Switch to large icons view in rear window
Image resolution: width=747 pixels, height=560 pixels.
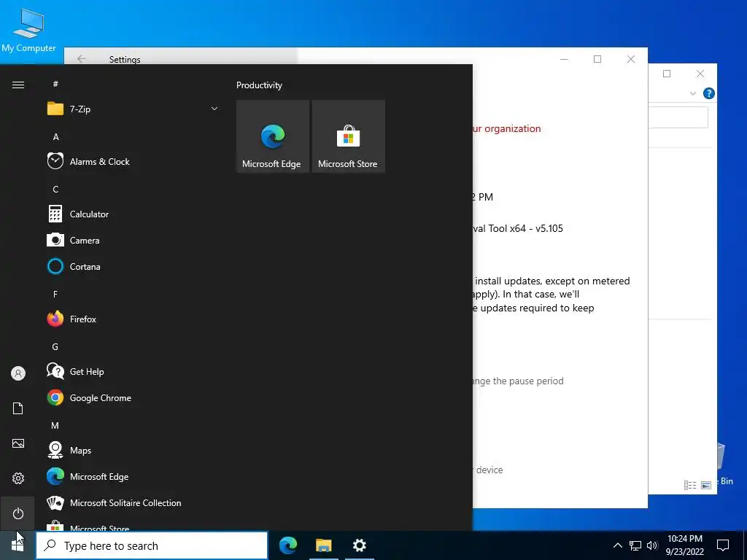(706, 485)
